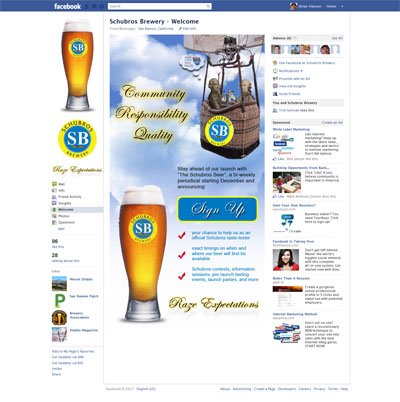Click the Photos icon in left navigation
Screen dimensions: 400x402
pos(54,216)
